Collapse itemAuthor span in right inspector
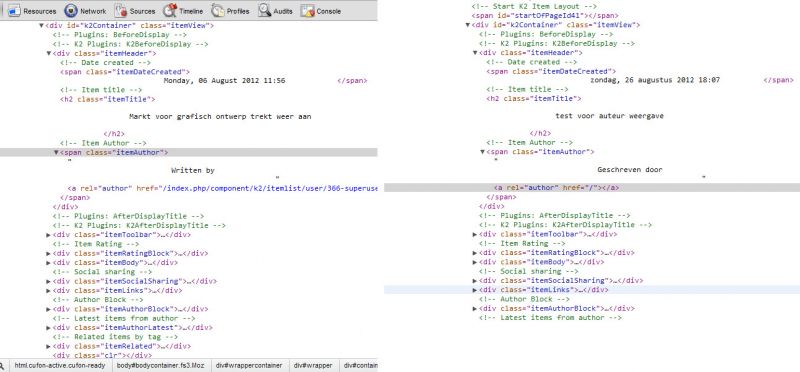This screenshot has width=800, height=372. tap(482, 152)
